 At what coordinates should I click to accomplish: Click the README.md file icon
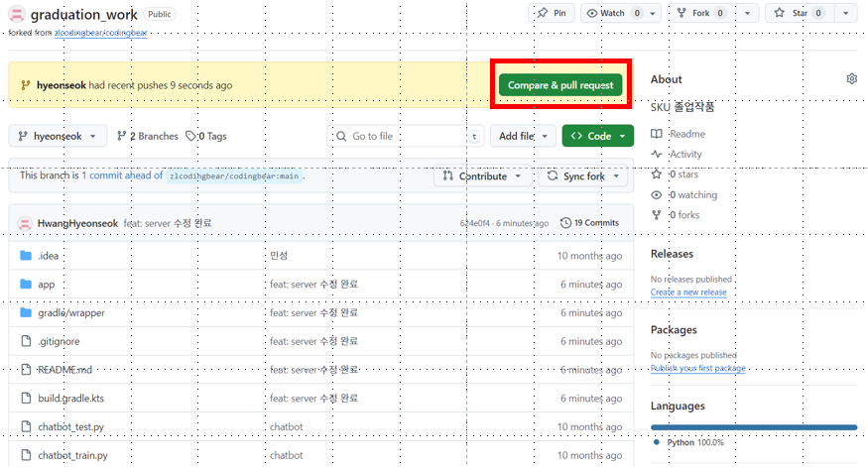tap(26, 370)
